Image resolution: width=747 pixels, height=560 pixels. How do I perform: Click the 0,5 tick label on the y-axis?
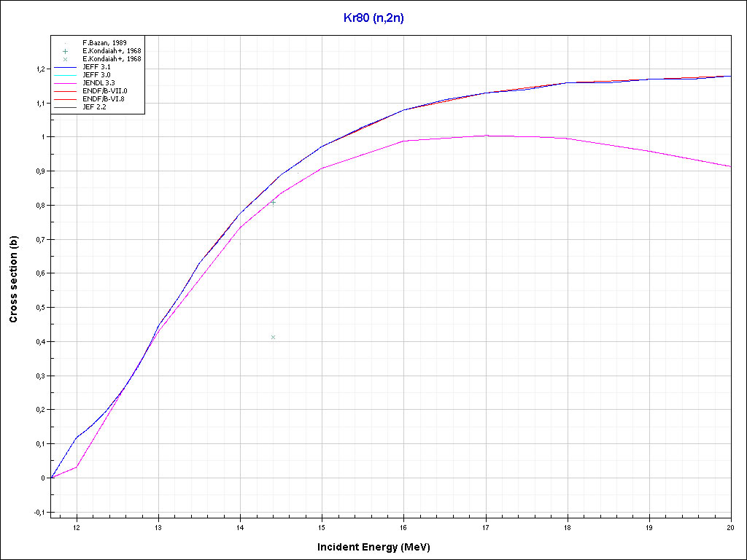pyautogui.click(x=40, y=308)
